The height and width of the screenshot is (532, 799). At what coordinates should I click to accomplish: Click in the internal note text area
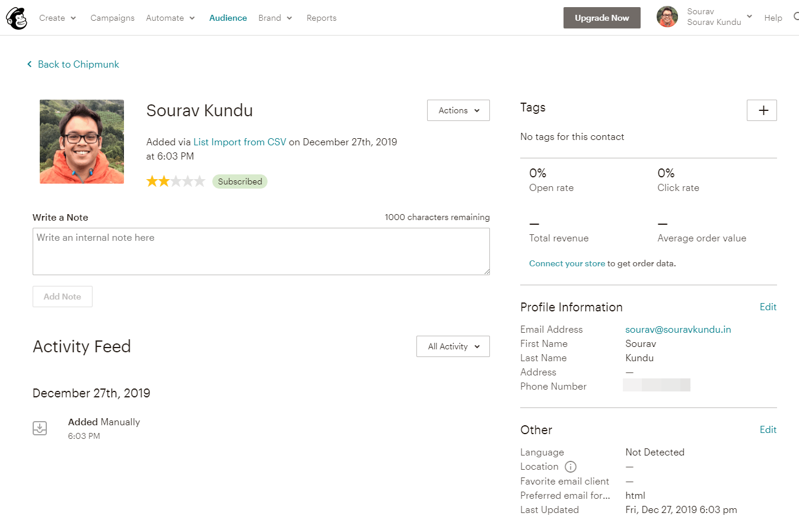point(261,251)
